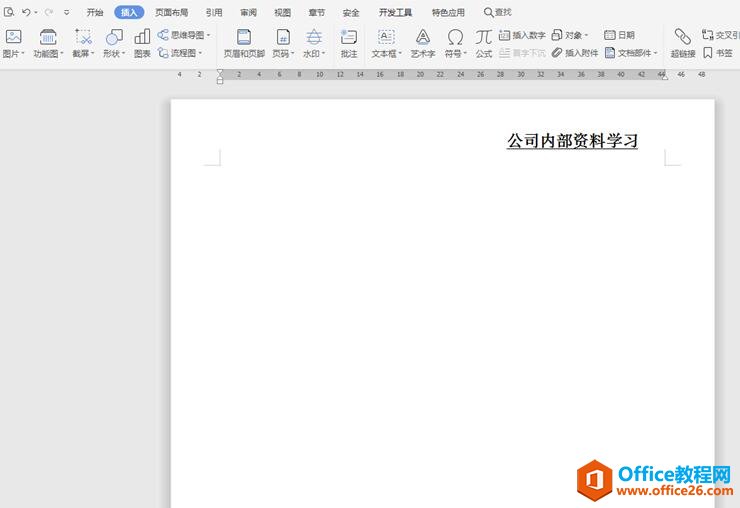Click the 插入附件 (Insert attachment) button

[x=575, y=53]
